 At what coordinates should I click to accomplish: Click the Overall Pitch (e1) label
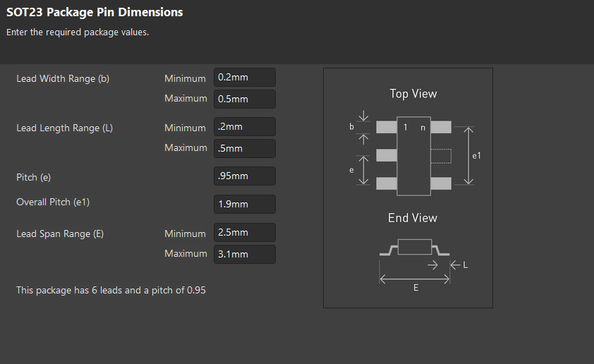coord(53,202)
